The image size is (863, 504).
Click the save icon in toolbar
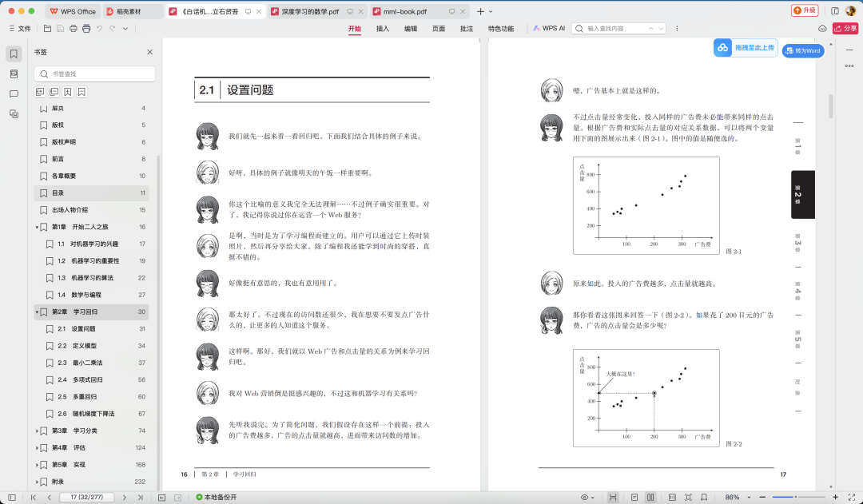point(61,28)
